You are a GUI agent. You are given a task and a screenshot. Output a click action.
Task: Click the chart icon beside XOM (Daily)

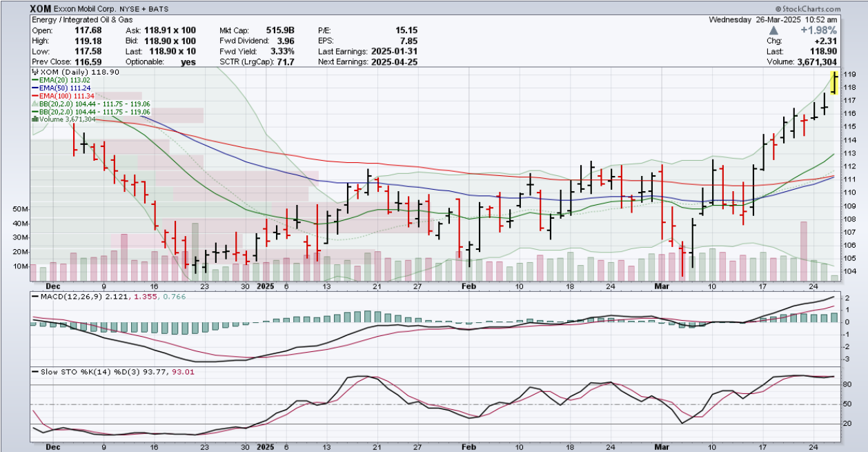click(x=34, y=72)
